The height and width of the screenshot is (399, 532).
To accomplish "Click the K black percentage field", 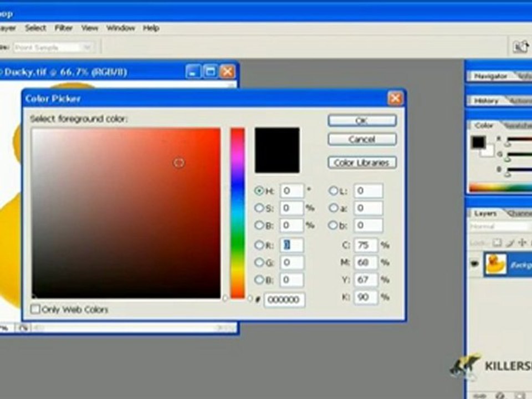I will point(366,297).
